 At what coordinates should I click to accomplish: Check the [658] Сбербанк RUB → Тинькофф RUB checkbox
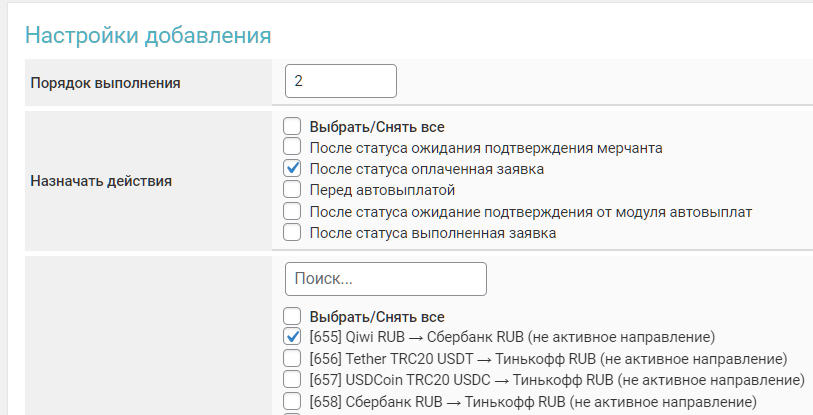tap(292, 401)
